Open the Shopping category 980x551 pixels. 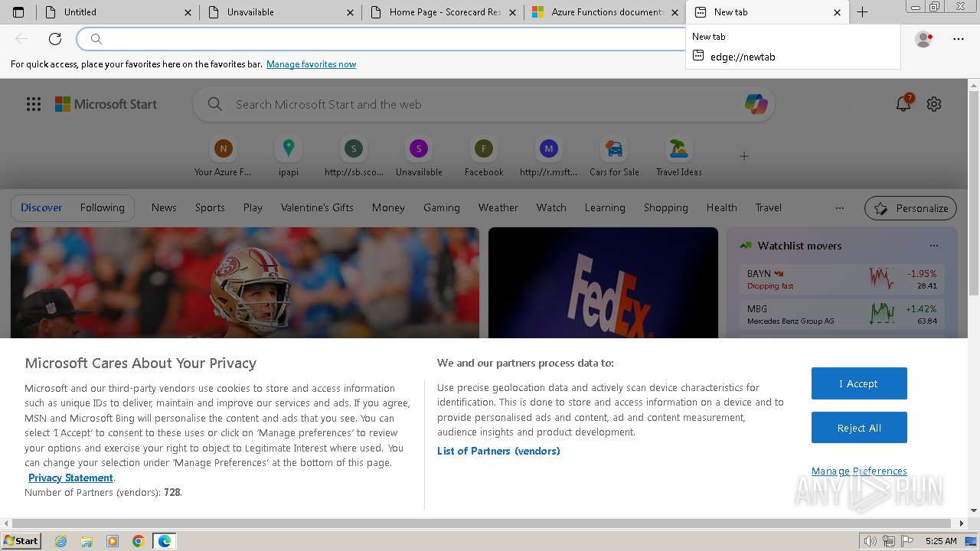point(666,207)
